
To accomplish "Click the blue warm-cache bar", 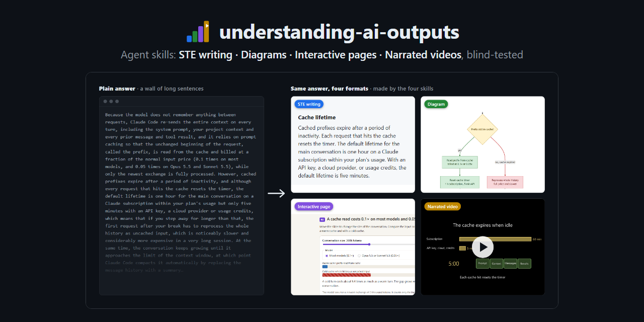I will coord(325,267).
